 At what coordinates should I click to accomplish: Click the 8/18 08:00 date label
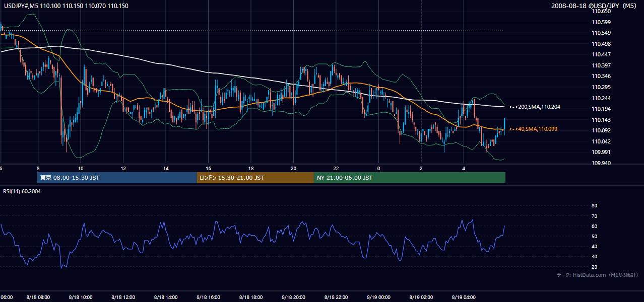[x=38, y=297]
